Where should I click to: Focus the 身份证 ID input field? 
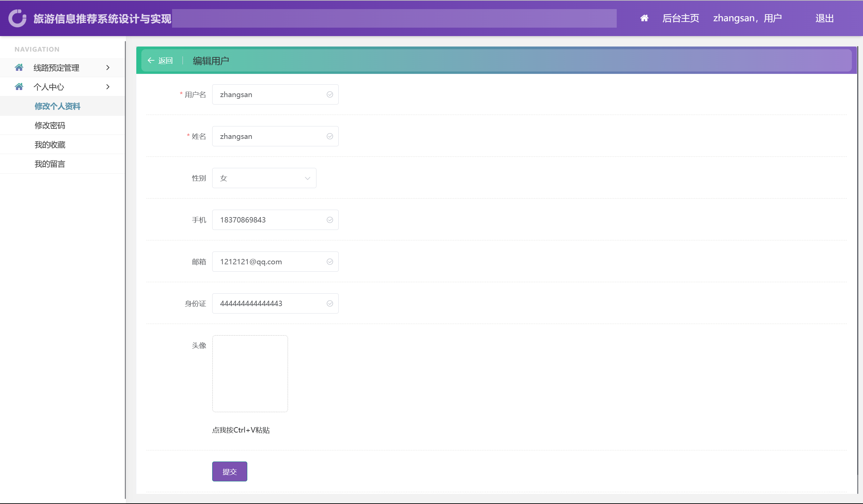tap(275, 303)
